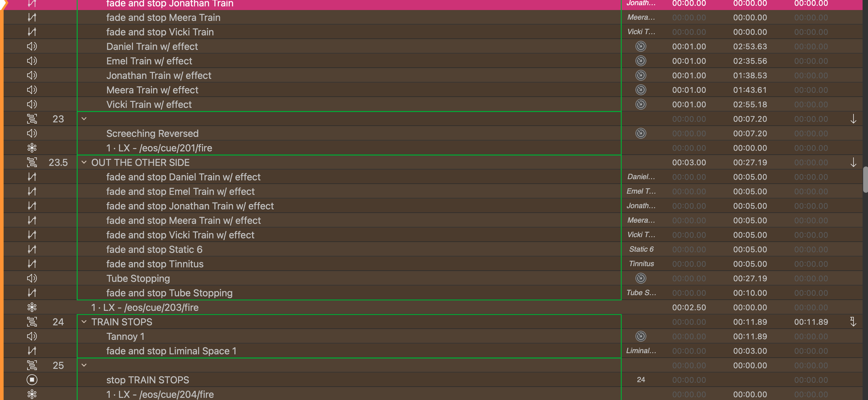
Task: Collapse OUT THE OTHER SIDE group
Action: 84,162
